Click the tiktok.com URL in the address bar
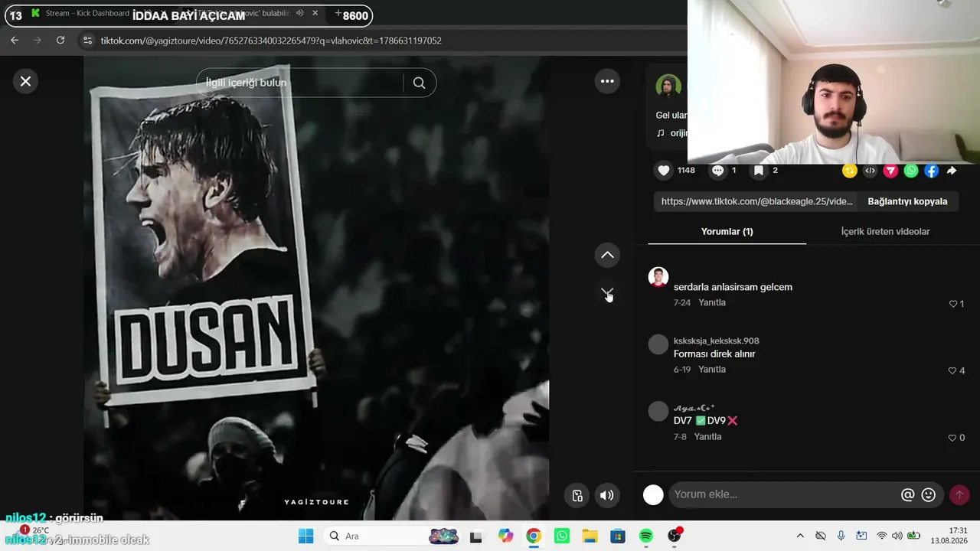Screen dimensions: 980x551 pyautogui.click(x=271, y=41)
